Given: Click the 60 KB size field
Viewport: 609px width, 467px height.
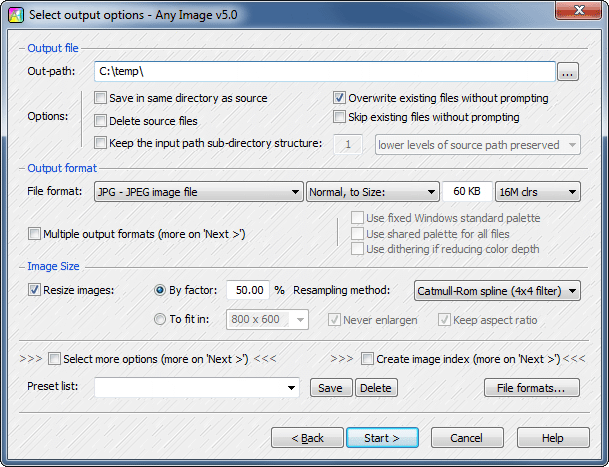Looking at the screenshot, I should click(x=467, y=191).
